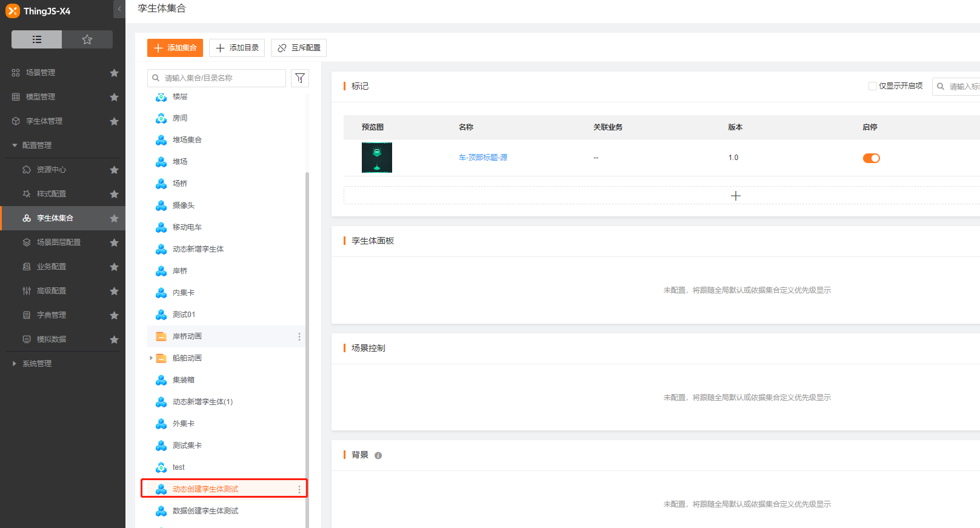This screenshot has width=980, height=528.
Task: Select the test collection icon
Action: [x=161, y=467]
